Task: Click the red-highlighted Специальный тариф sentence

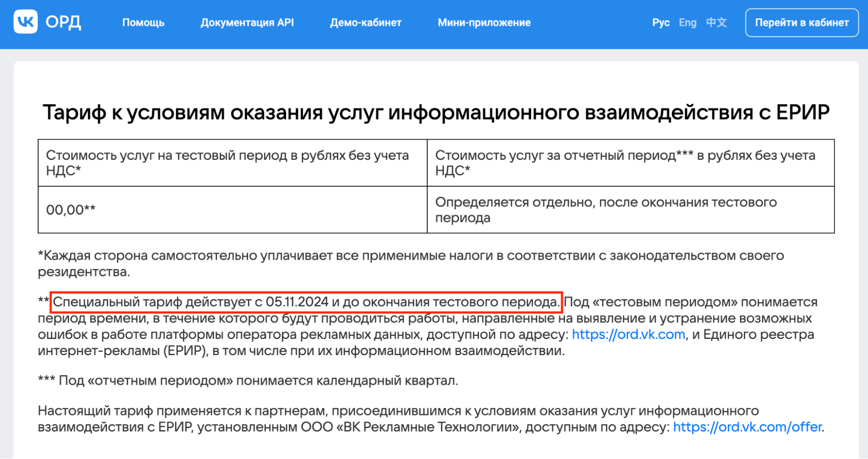Action: tap(306, 302)
